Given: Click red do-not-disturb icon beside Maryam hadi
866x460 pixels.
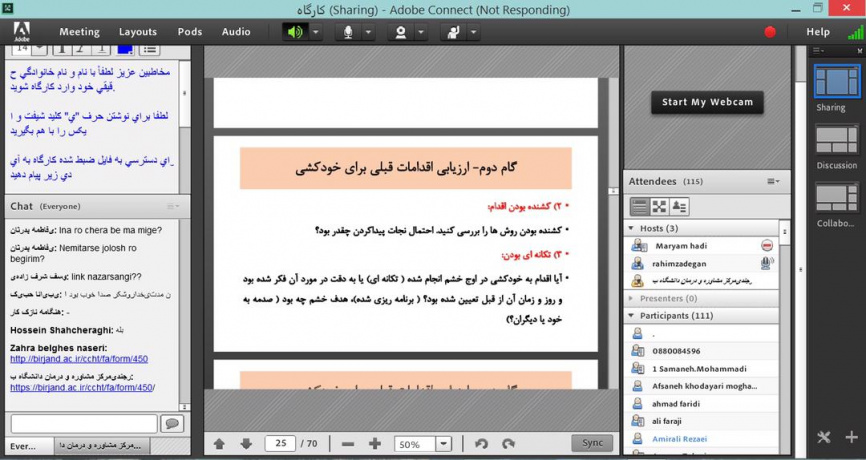Looking at the screenshot, I should click(x=767, y=246).
